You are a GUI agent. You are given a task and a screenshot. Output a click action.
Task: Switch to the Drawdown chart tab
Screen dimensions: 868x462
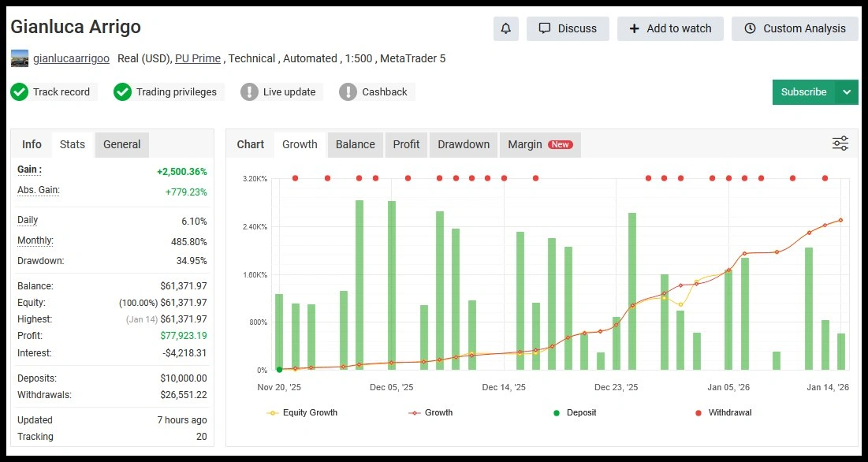pos(464,144)
